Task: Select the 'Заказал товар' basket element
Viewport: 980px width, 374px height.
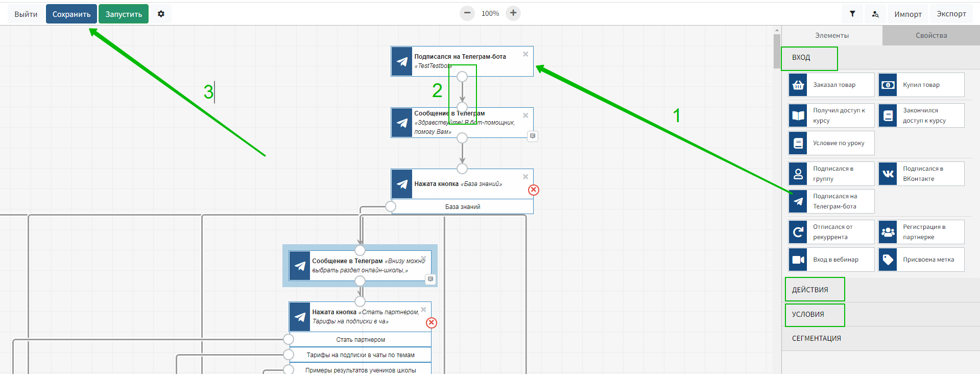Action: (x=831, y=85)
